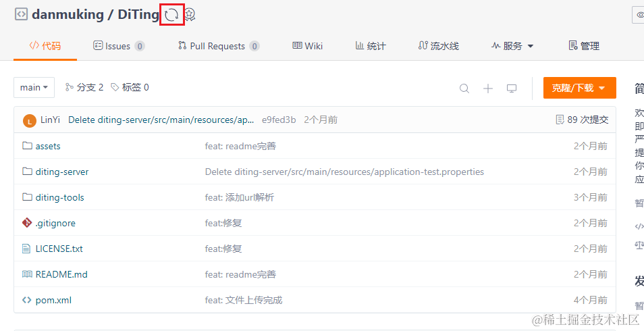Viewport: 644px width, 331px height.
Task: Open assets commit 'feat: readme完善'
Action: tap(240, 147)
